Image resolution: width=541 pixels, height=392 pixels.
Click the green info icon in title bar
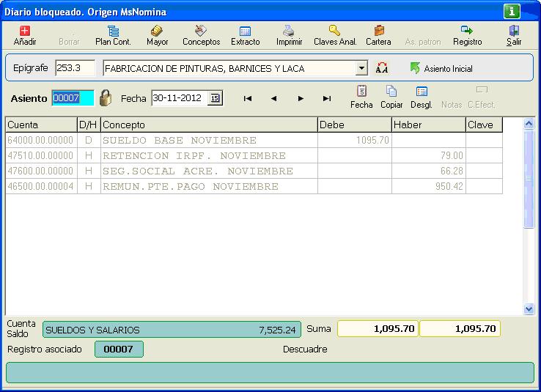coord(512,12)
